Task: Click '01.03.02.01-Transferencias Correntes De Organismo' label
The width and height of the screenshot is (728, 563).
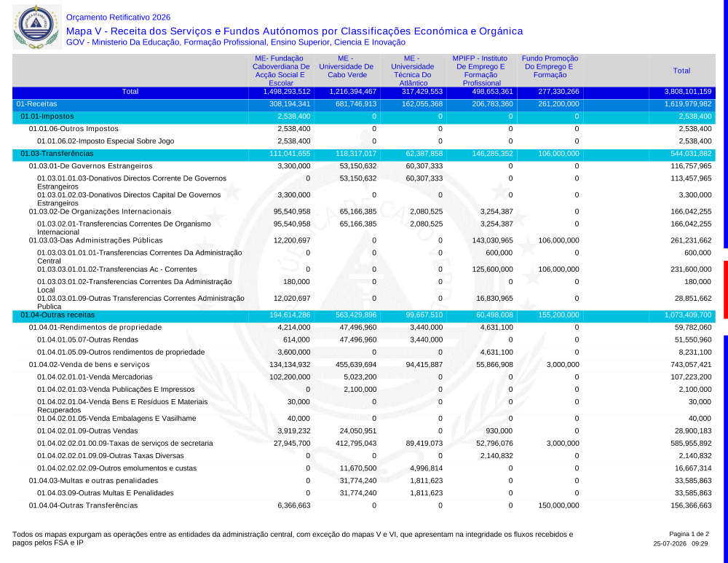Action: point(124,228)
